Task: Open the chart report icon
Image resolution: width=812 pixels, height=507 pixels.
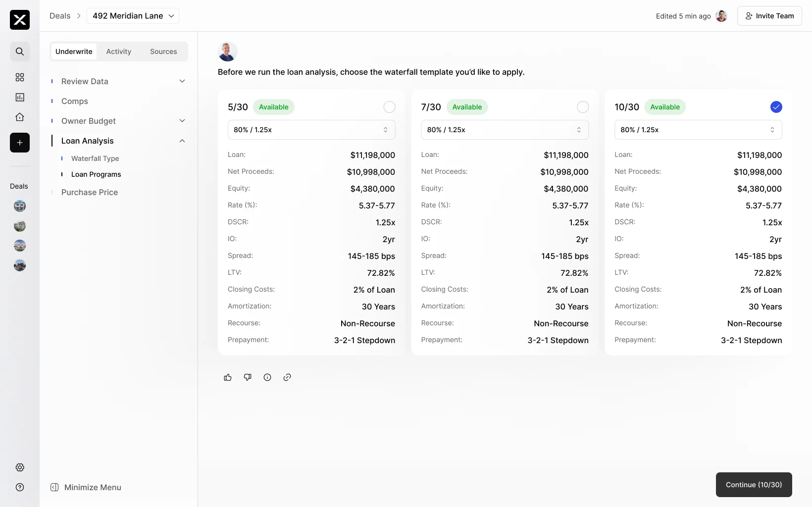Action: click(20, 97)
